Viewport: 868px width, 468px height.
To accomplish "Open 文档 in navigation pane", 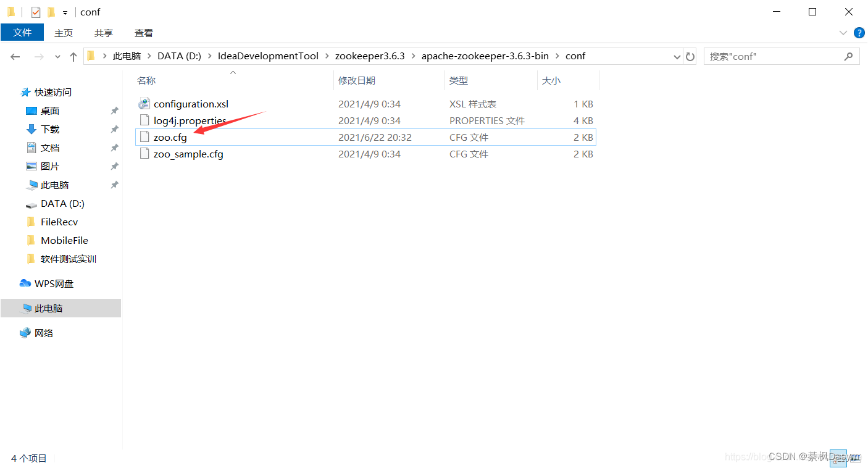I will tap(50, 148).
